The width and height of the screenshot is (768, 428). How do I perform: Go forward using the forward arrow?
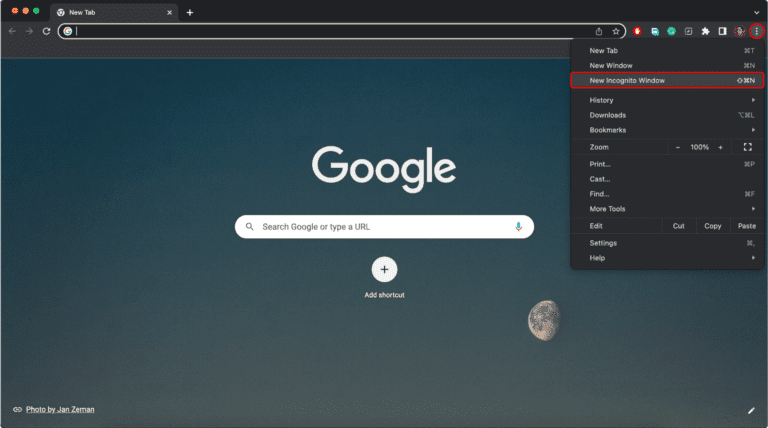[x=29, y=31]
